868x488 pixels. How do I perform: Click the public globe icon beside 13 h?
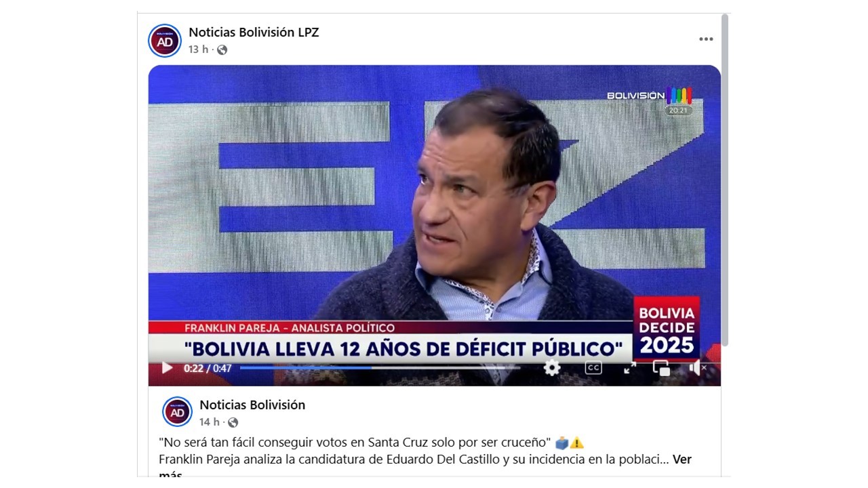[222, 49]
